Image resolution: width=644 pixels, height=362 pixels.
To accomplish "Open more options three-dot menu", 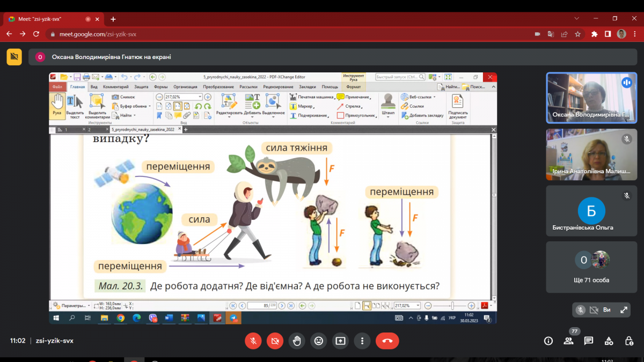I will [x=362, y=341].
